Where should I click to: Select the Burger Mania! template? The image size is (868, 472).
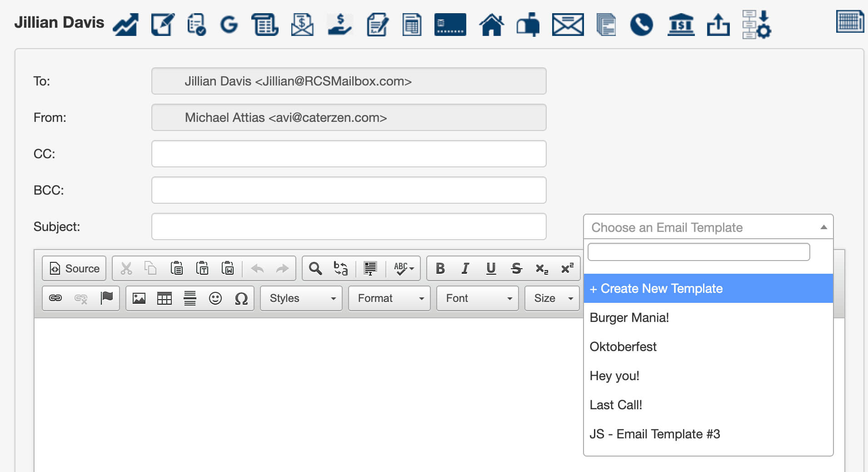708,317
